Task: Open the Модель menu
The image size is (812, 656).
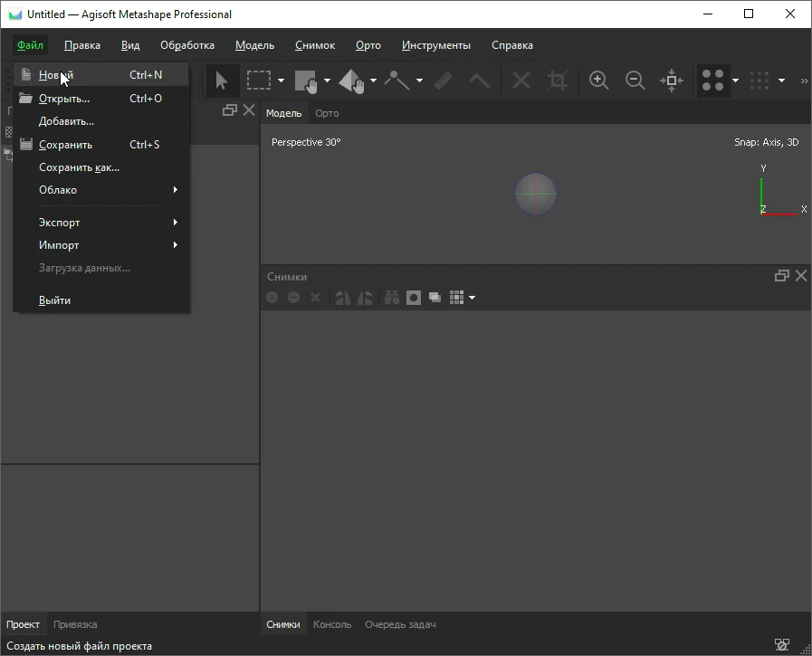Action: (254, 45)
